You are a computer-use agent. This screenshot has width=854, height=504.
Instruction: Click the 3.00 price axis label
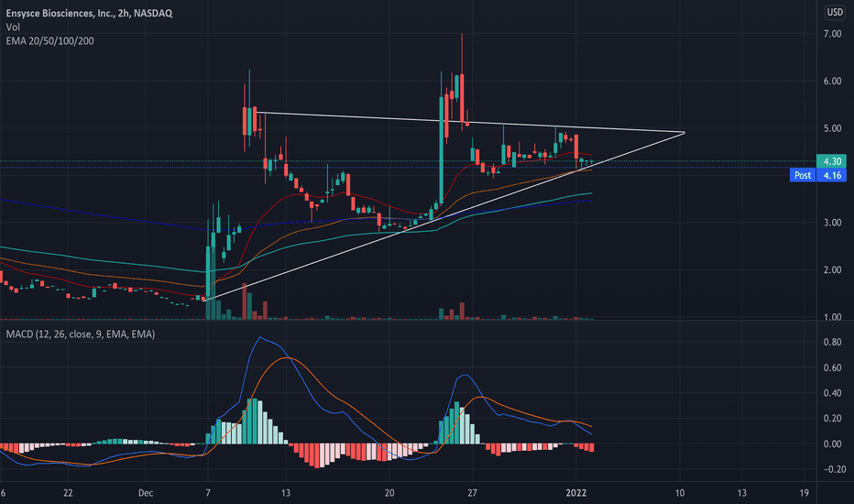832,223
